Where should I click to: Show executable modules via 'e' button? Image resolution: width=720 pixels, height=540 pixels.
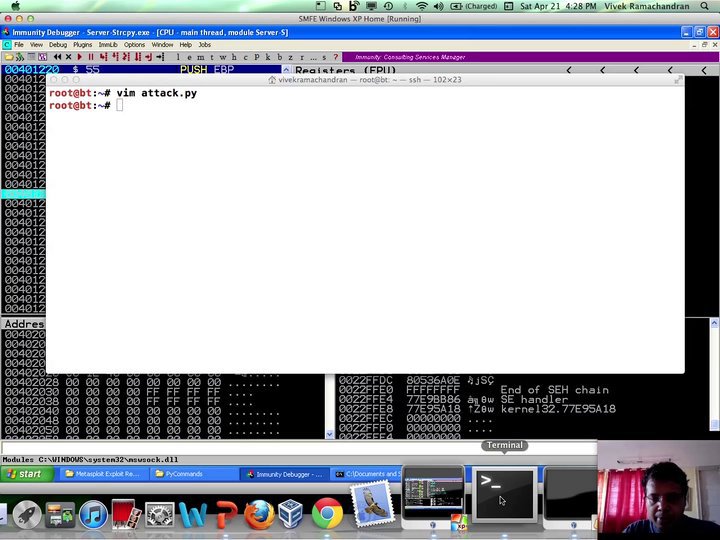point(189,57)
